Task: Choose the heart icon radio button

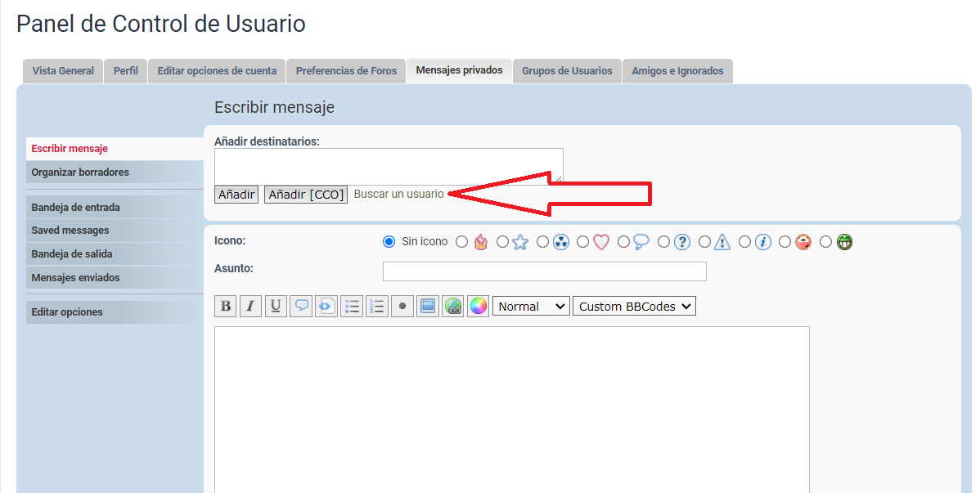Action: (582, 242)
